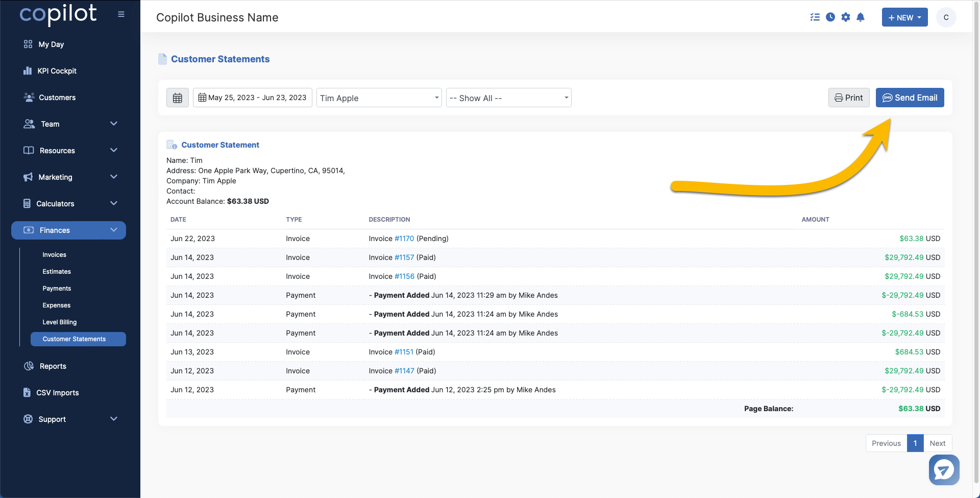Click the Team users icon
This screenshot has width=980, height=498.
[x=29, y=124]
